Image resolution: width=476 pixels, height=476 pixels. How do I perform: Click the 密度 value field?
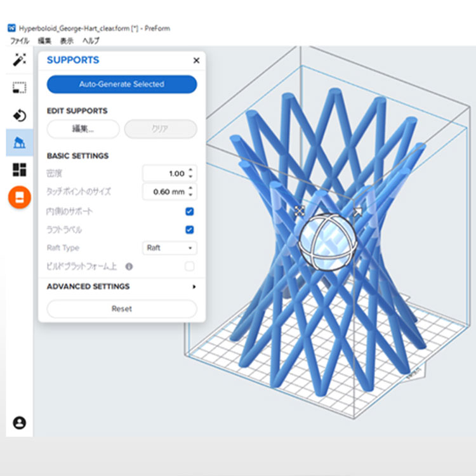(164, 173)
